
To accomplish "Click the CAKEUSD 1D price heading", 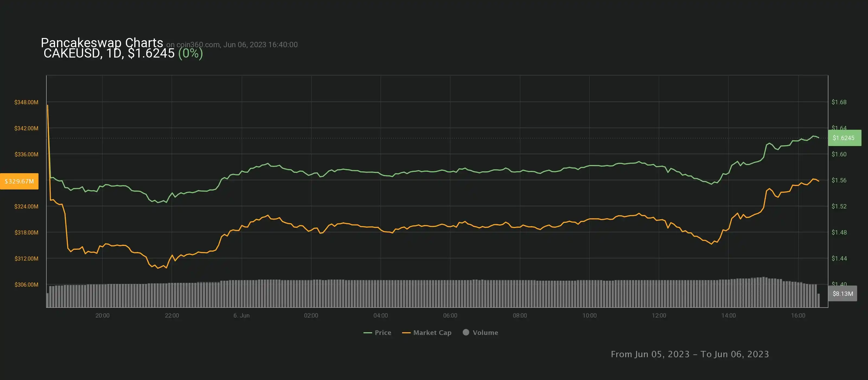I will (123, 53).
